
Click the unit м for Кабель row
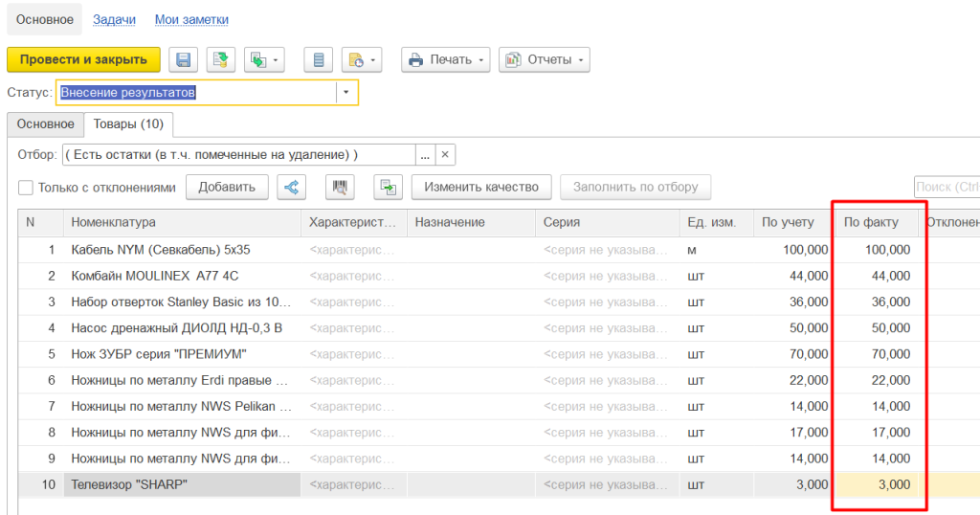[x=692, y=250]
